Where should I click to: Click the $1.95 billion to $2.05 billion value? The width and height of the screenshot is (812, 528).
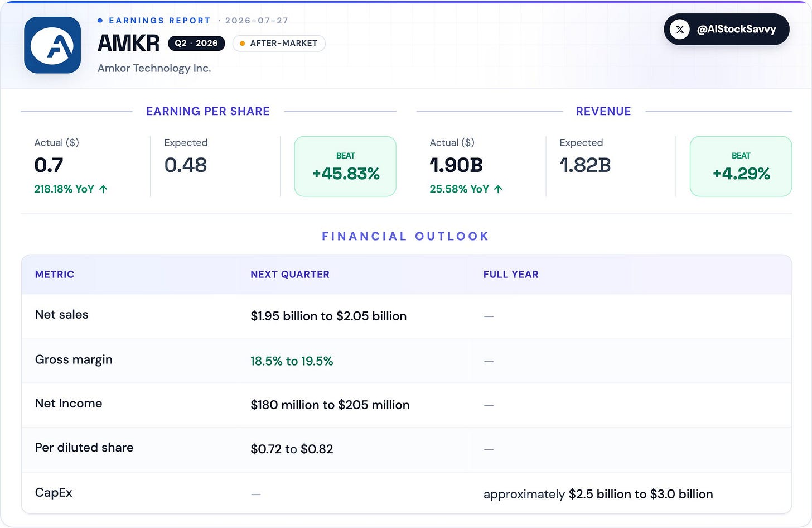(328, 316)
